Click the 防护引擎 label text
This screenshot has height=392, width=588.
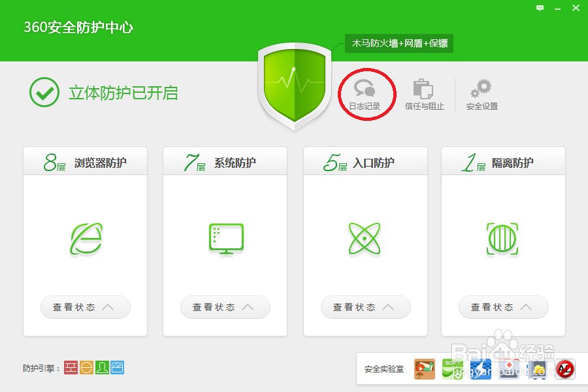pyautogui.click(x=41, y=368)
